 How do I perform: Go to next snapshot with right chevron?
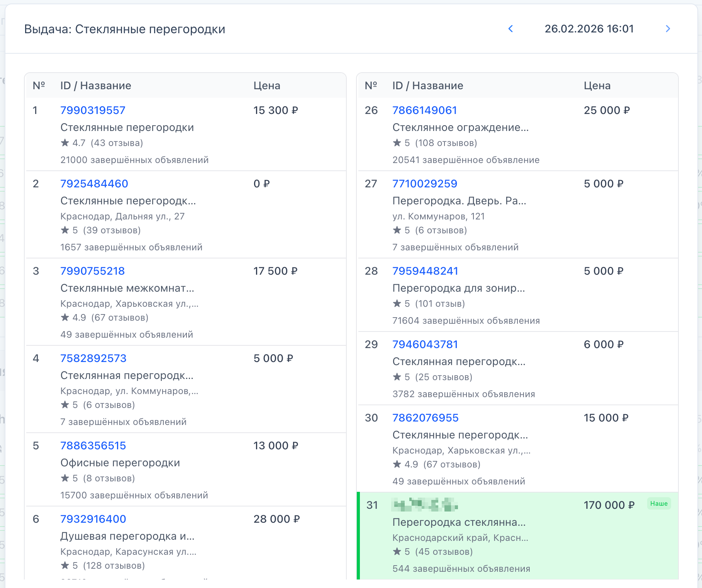pos(668,29)
